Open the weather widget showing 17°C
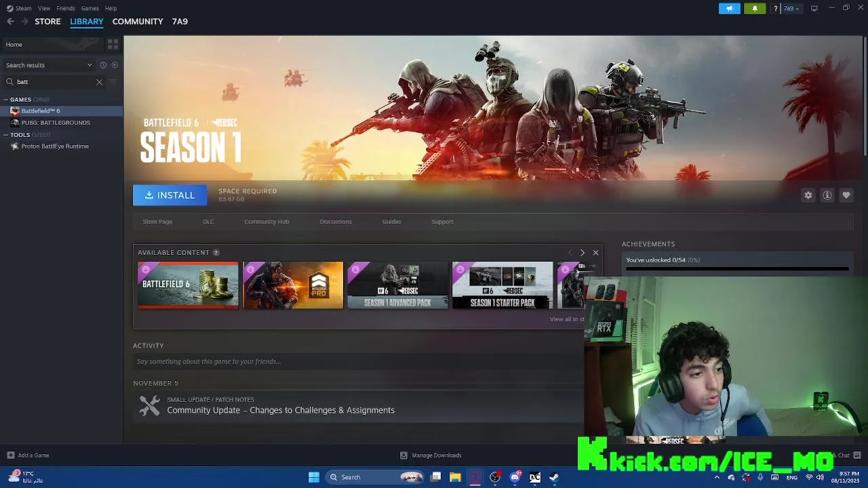 [25, 477]
